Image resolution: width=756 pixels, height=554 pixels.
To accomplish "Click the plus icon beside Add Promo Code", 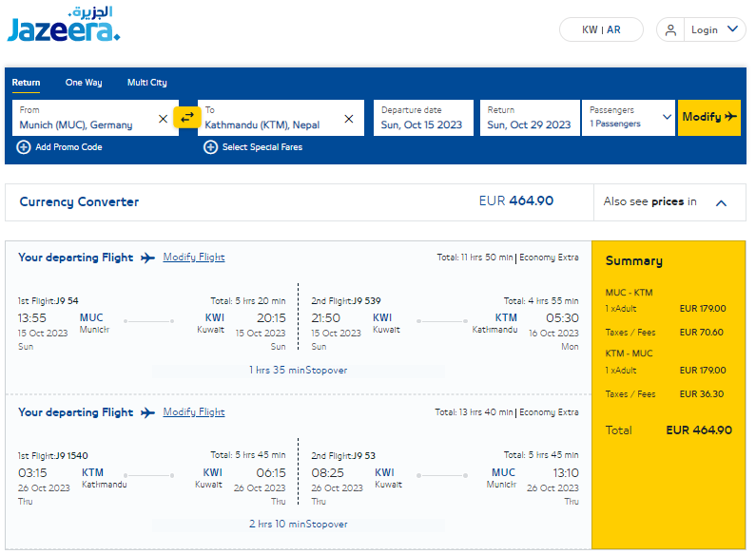I will tap(24, 147).
